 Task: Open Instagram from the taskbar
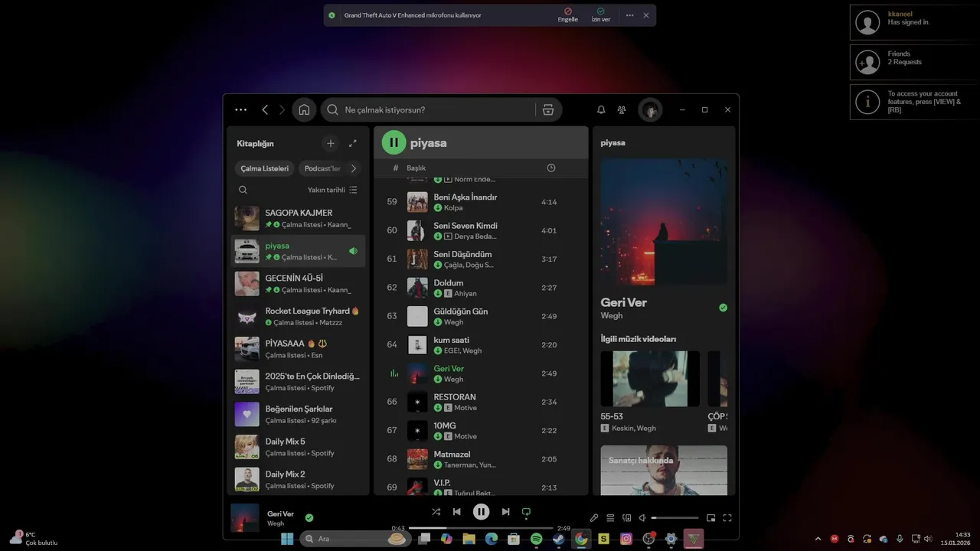(626, 539)
